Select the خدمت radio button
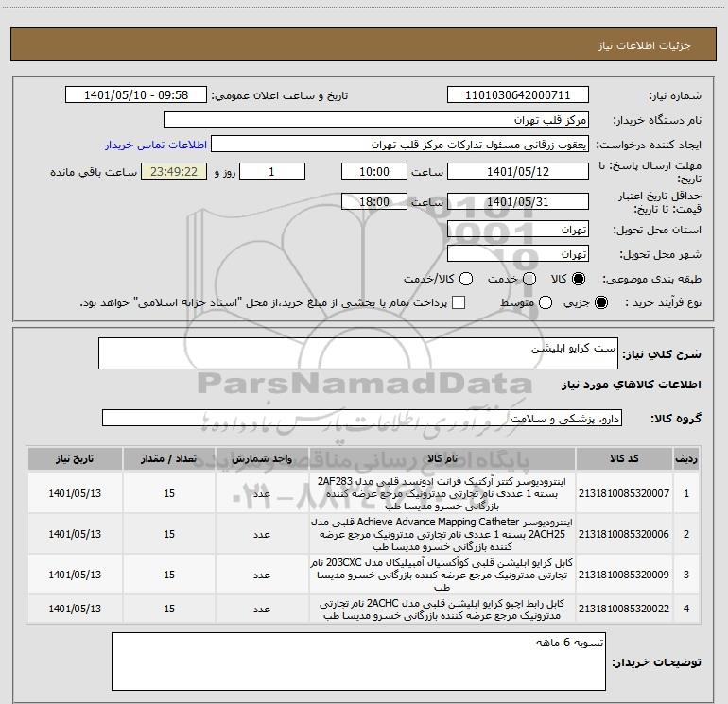 click(529, 279)
